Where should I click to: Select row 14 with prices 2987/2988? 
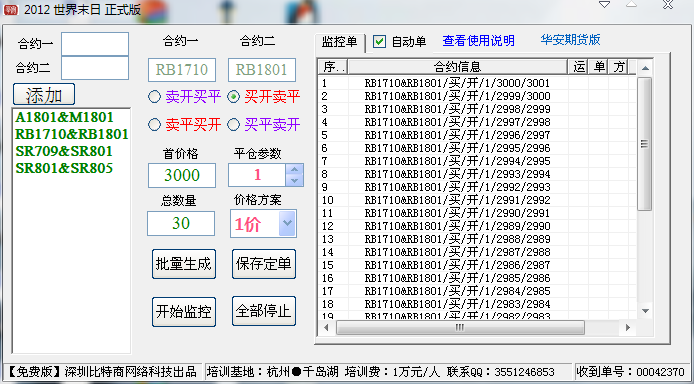pyautogui.click(x=477, y=252)
